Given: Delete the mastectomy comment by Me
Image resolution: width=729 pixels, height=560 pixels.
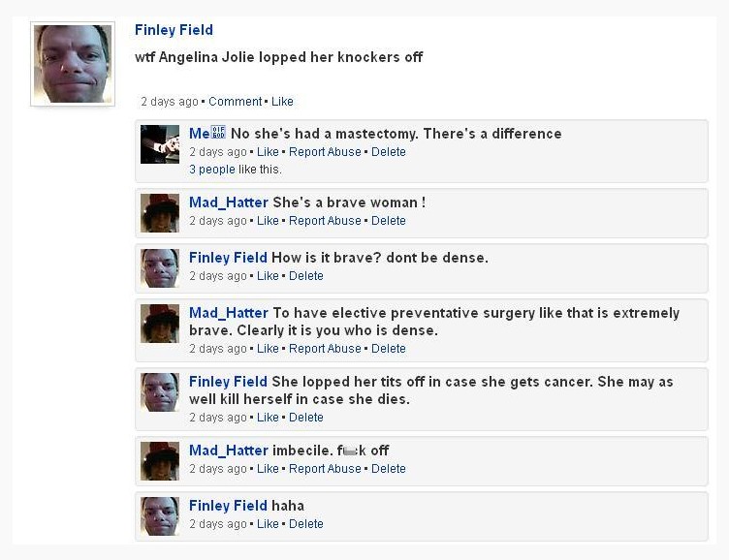Looking at the screenshot, I should [x=388, y=152].
